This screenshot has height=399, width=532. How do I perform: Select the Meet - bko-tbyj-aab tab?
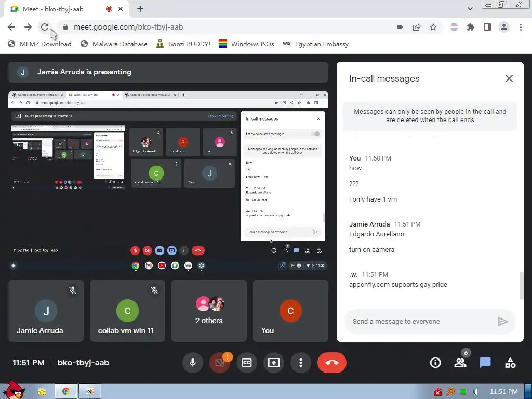click(66, 9)
